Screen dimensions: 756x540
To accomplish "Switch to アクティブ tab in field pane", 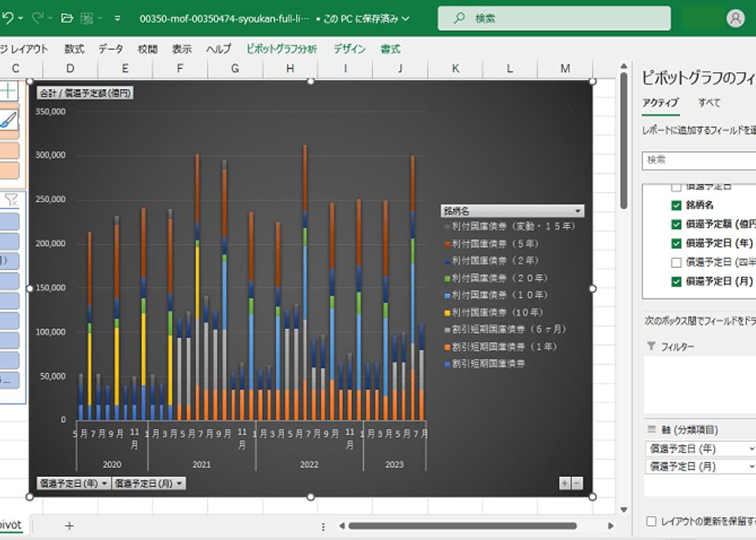I will coord(660,103).
